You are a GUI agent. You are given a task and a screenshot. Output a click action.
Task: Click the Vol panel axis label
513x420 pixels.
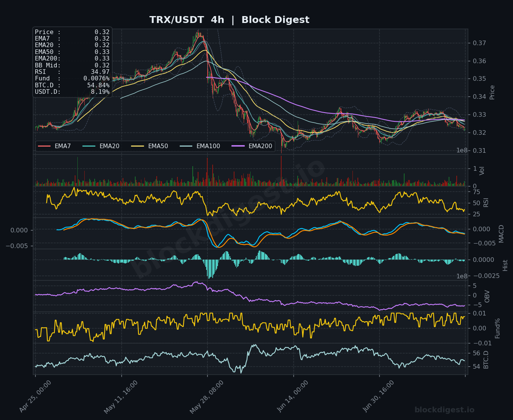(482, 171)
